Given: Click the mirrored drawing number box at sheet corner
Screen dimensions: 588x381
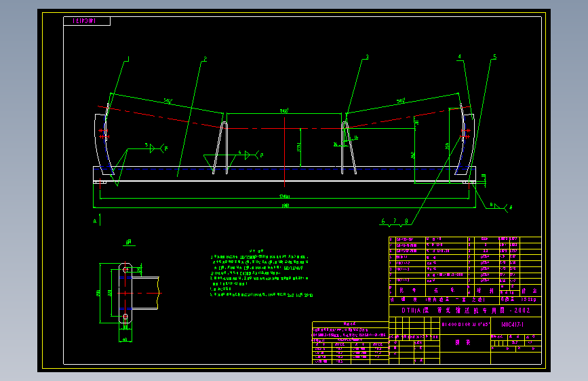Looking at the screenshot, I should [87, 21].
